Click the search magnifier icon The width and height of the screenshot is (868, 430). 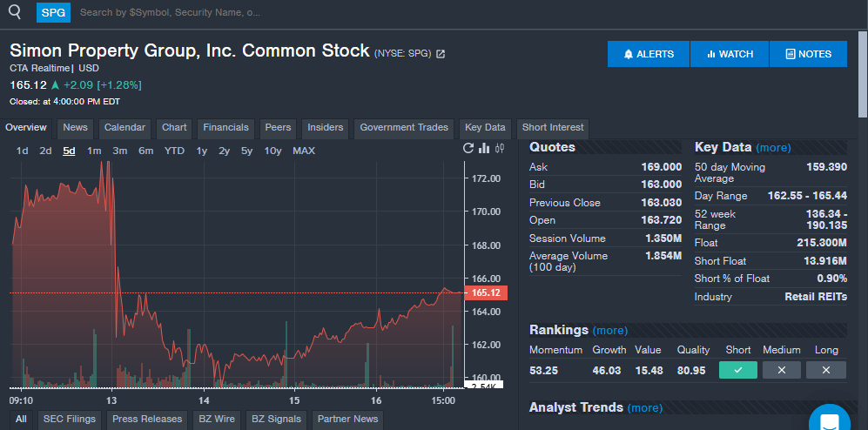15,11
